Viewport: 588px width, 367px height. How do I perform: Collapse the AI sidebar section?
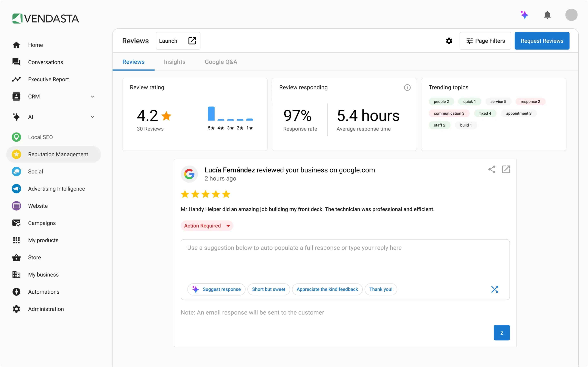coord(92,117)
